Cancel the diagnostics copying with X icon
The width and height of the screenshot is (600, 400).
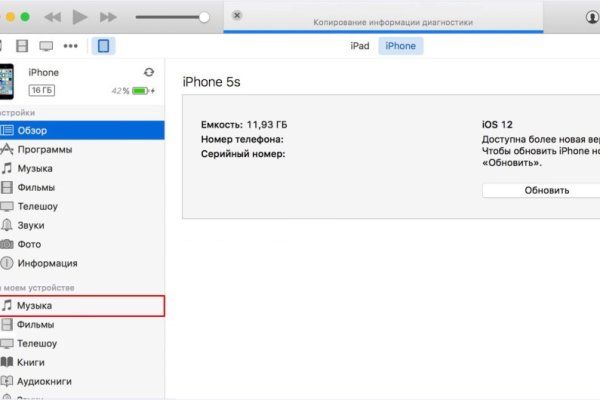coord(236,16)
